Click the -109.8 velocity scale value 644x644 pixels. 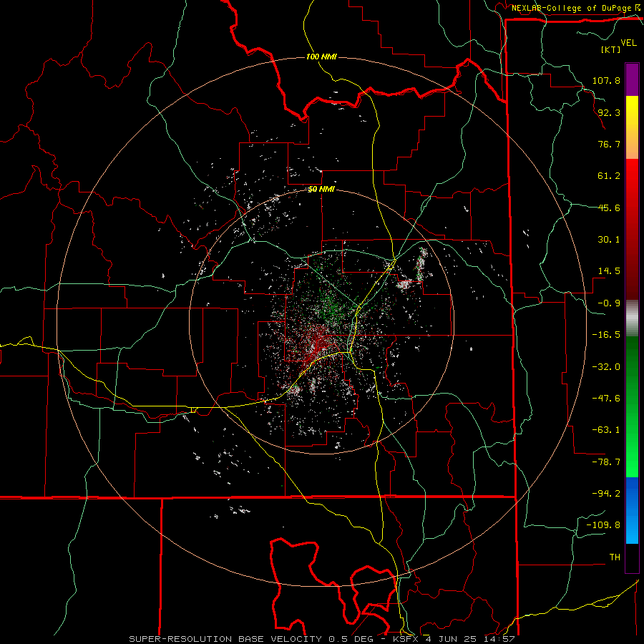point(603,525)
